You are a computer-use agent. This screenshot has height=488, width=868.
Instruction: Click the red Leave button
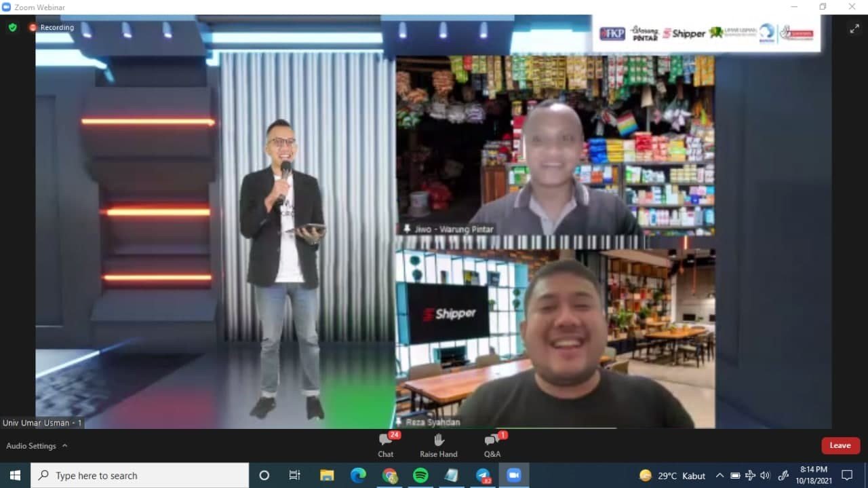tap(840, 445)
